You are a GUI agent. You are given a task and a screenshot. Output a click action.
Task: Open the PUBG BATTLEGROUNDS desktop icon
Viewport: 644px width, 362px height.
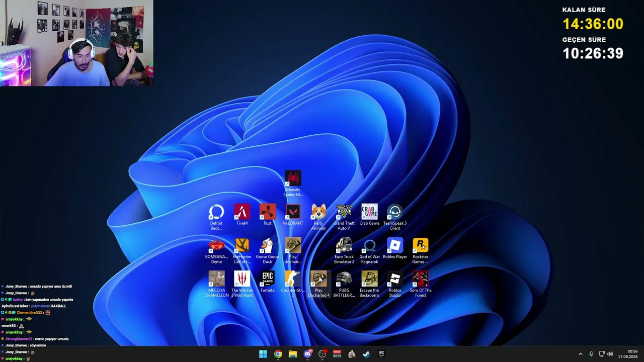(x=344, y=285)
